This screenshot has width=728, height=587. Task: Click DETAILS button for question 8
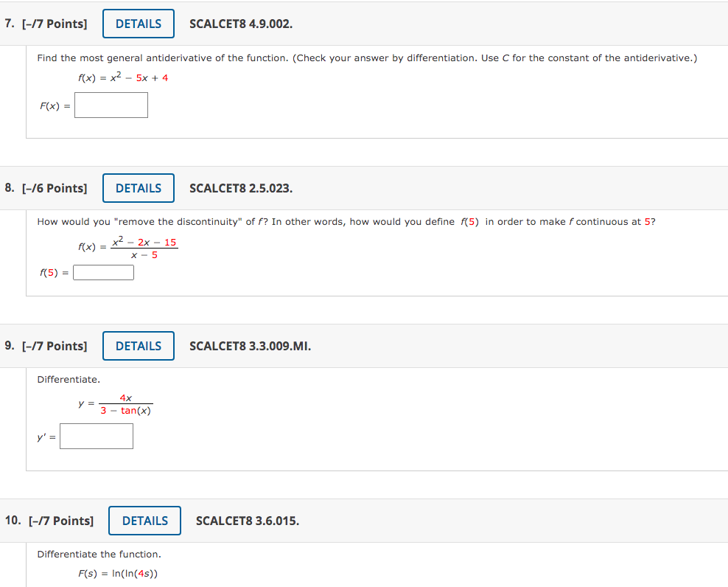pos(138,188)
